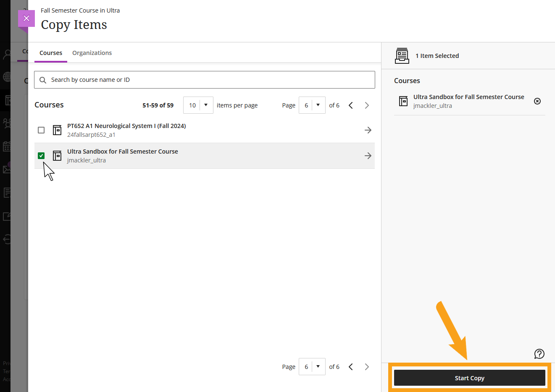Open Grades from the left sidebar

pyautogui.click(x=6, y=192)
